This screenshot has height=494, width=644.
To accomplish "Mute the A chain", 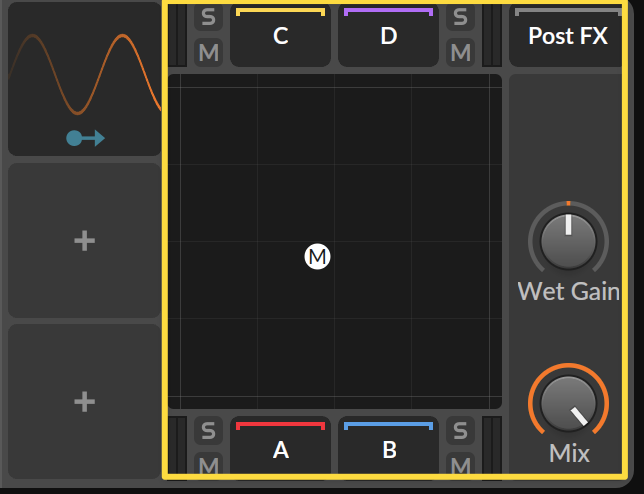I will coord(208,464).
